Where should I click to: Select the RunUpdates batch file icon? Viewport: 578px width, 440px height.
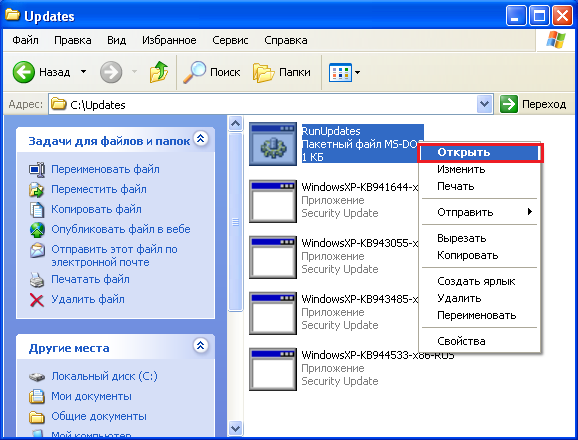click(273, 144)
